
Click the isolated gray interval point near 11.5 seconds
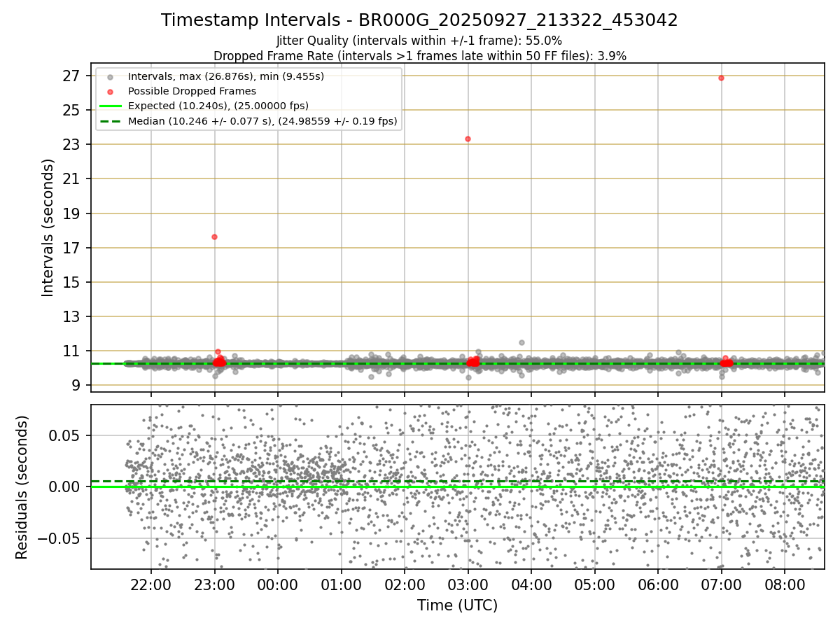point(521,342)
